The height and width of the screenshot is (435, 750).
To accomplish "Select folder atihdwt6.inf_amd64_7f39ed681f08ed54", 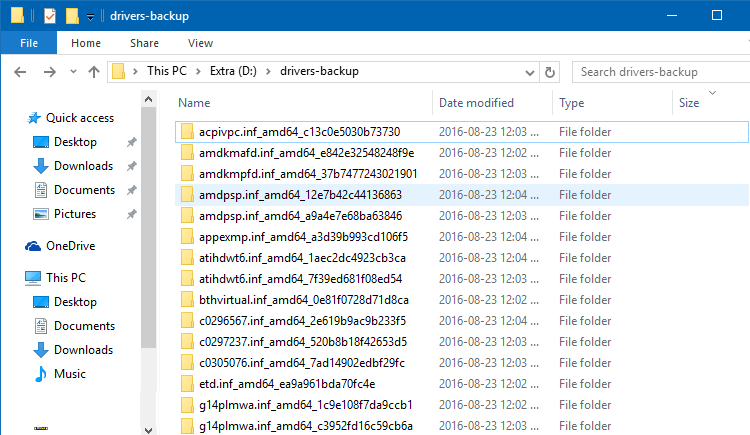I will pos(462,279).
